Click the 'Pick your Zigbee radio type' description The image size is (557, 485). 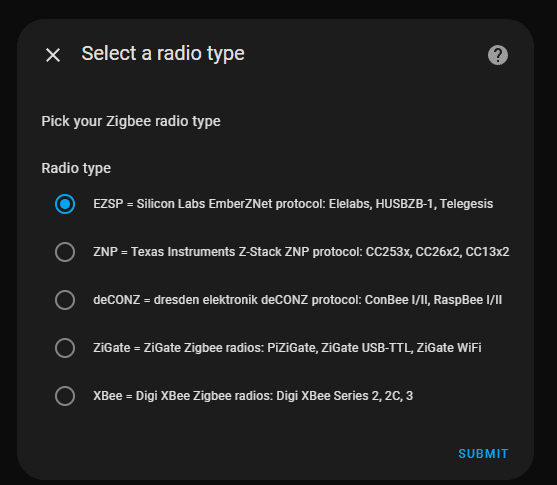coord(131,122)
